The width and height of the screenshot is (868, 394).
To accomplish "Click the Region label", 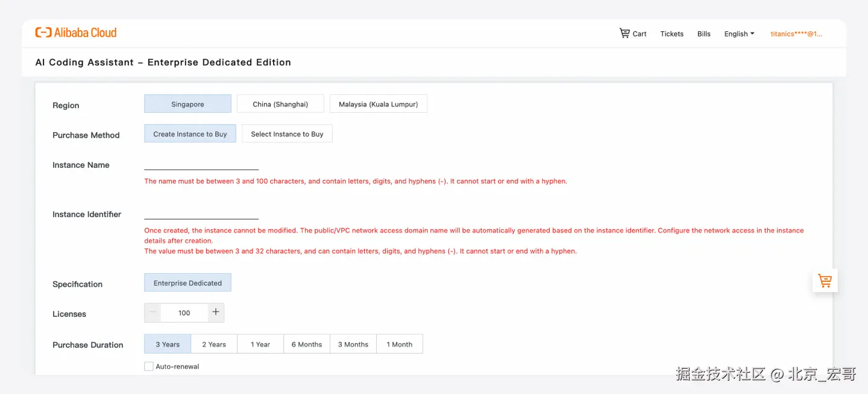I will [x=66, y=106].
